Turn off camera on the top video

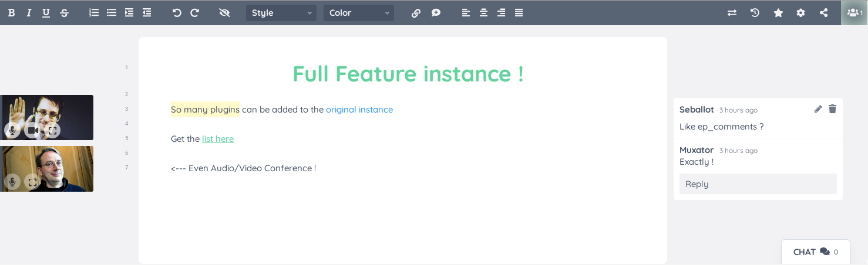tap(32, 131)
